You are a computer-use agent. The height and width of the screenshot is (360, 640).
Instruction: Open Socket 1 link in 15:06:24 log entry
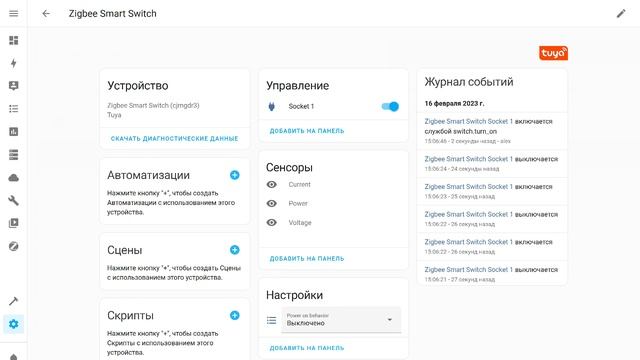click(x=469, y=159)
